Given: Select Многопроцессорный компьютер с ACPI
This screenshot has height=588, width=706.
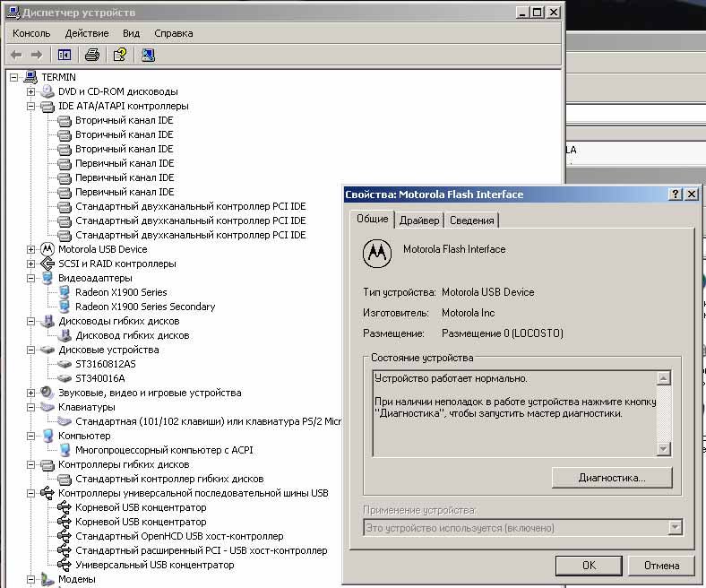Looking at the screenshot, I should (164, 450).
